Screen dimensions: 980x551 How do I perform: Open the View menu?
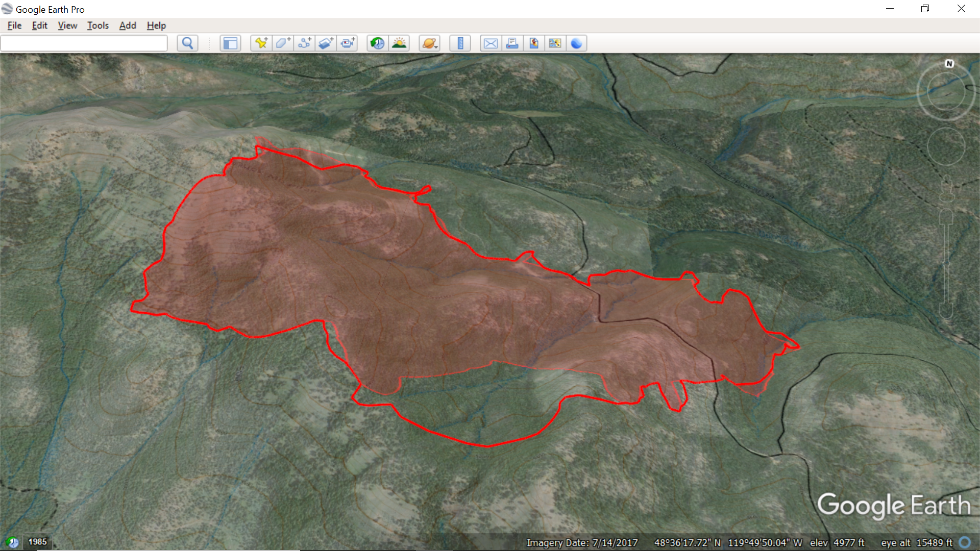click(67, 26)
